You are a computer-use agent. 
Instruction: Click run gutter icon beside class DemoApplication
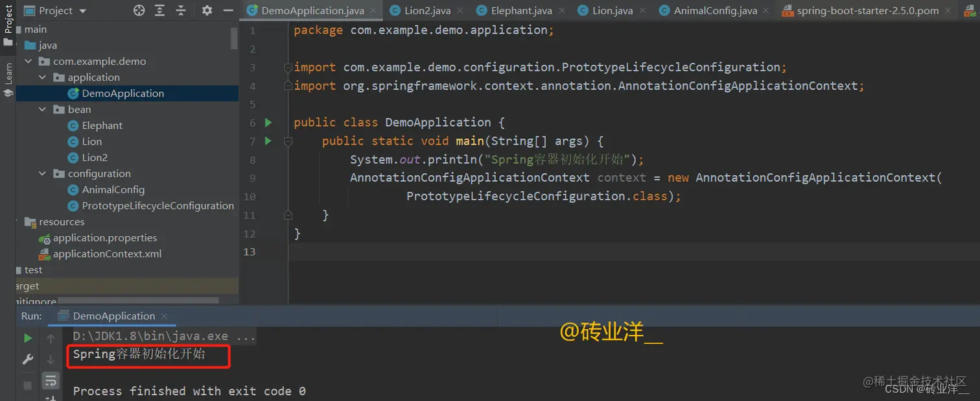269,123
